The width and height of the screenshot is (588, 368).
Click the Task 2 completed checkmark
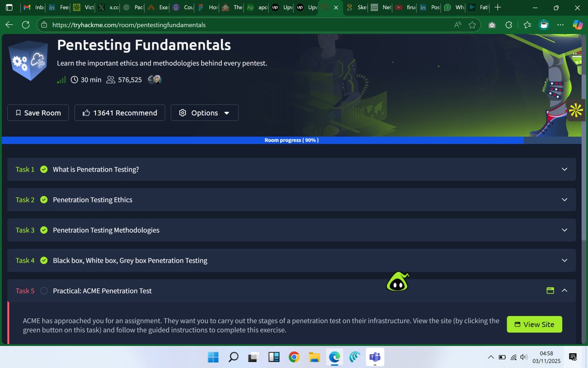click(44, 200)
